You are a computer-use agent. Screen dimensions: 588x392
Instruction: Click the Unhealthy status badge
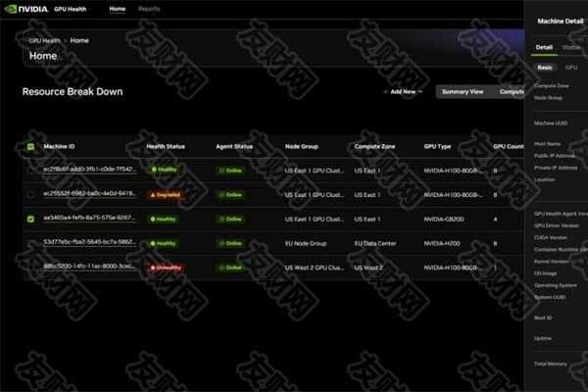(166, 268)
